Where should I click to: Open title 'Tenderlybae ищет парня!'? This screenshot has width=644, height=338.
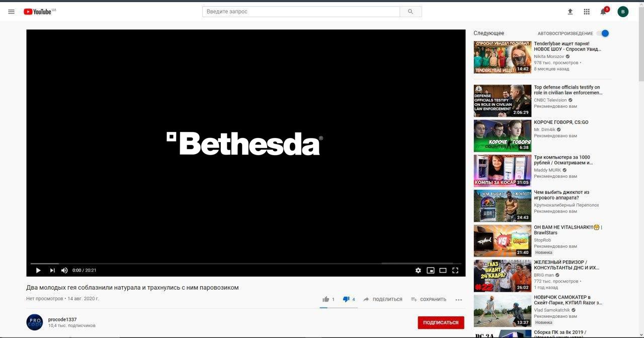[x=568, y=46]
